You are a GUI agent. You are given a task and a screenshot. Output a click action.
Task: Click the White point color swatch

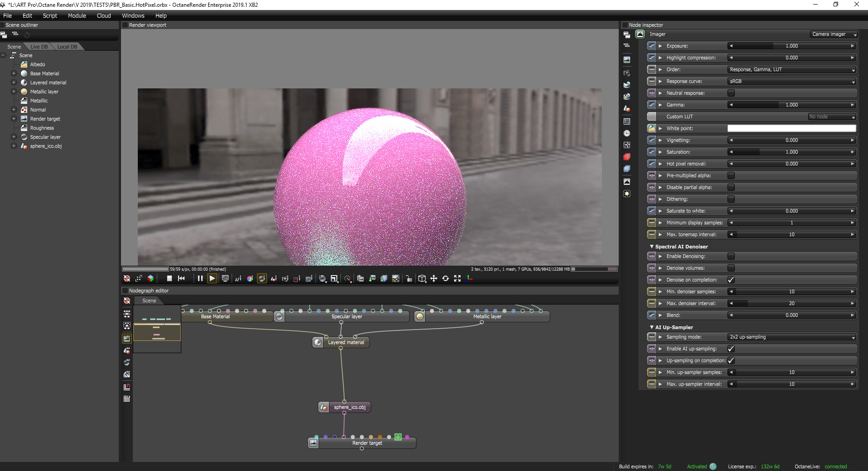(x=792, y=128)
